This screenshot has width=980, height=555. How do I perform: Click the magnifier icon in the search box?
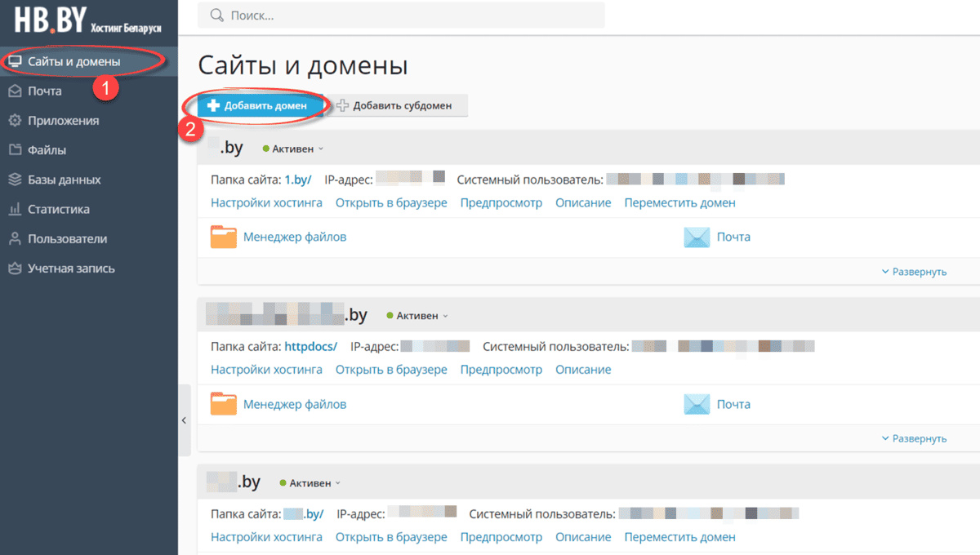pyautogui.click(x=216, y=16)
